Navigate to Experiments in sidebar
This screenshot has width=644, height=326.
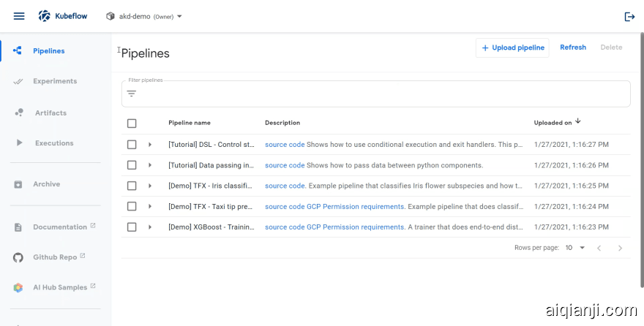54,81
